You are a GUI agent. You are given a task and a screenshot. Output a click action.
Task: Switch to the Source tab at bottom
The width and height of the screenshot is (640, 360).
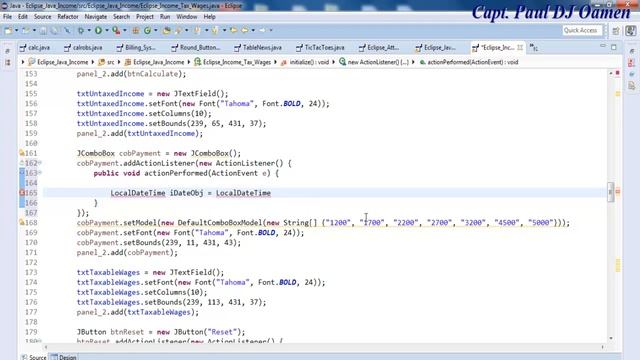click(x=34, y=357)
